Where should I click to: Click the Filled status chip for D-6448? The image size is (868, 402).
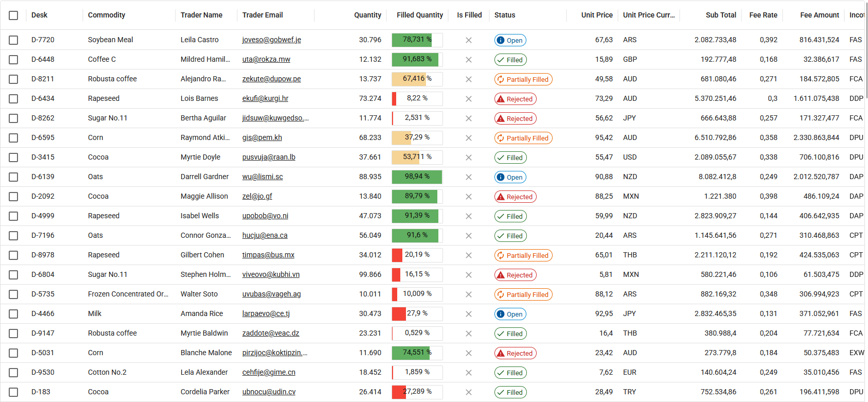pyautogui.click(x=510, y=60)
